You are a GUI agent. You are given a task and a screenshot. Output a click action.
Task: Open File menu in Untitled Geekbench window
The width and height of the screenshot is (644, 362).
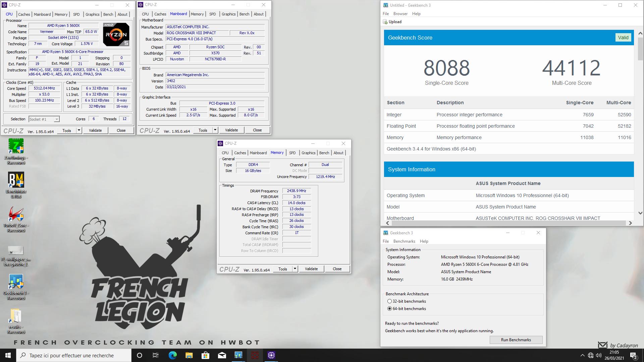pyautogui.click(x=386, y=14)
